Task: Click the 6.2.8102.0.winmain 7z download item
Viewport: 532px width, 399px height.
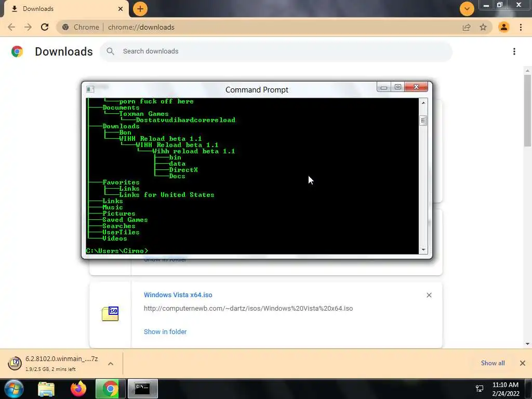Action: pos(61,363)
